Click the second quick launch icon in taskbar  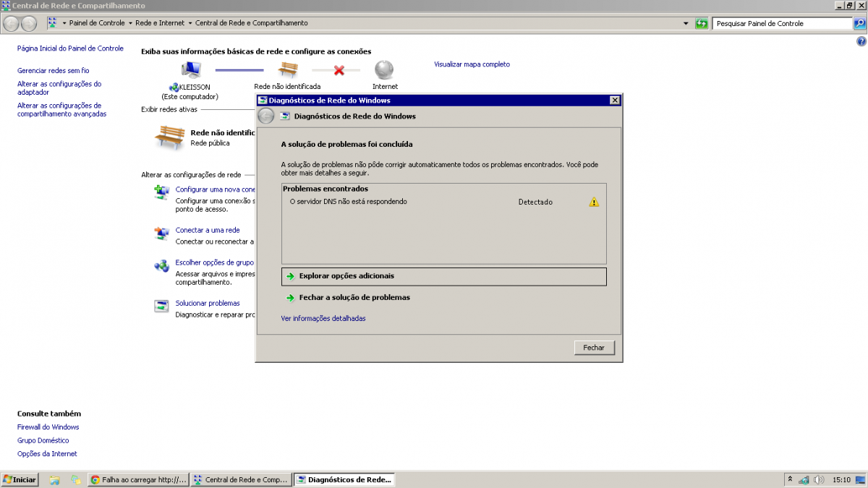pyautogui.click(x=76, y=479)
